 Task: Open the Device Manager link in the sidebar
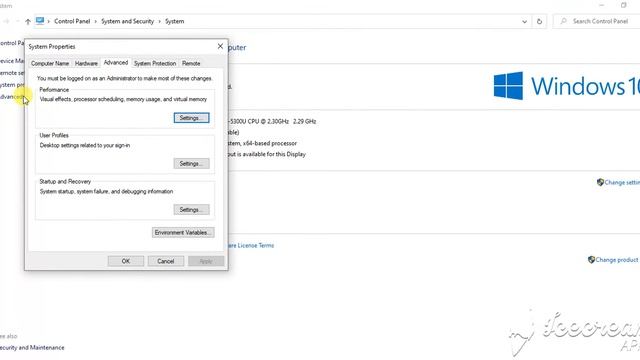pyautogui.click(x=12, y=61)
